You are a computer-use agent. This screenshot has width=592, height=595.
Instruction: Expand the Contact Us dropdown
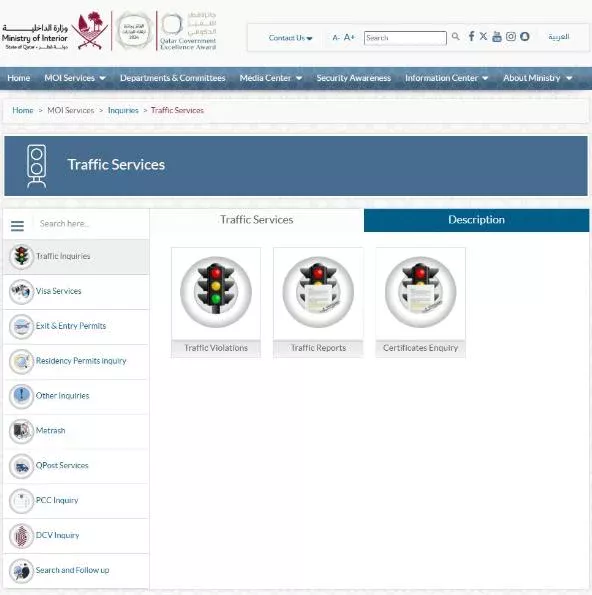tap(290, 38)
